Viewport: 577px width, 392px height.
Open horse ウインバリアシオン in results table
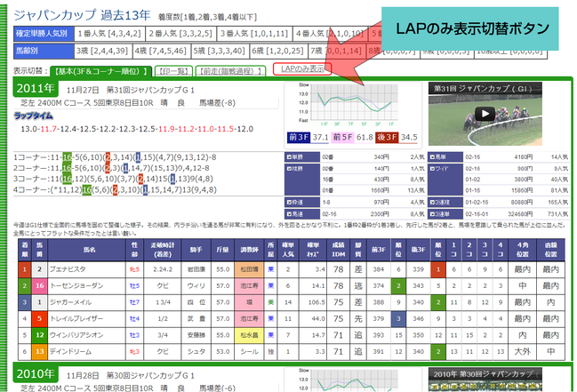[x=76, y=335]
